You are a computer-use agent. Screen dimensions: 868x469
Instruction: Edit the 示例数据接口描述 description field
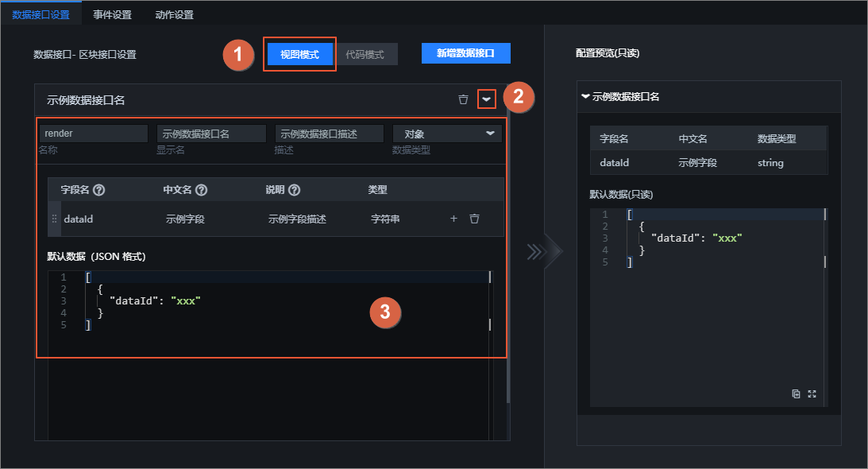(x=330, y=134)
